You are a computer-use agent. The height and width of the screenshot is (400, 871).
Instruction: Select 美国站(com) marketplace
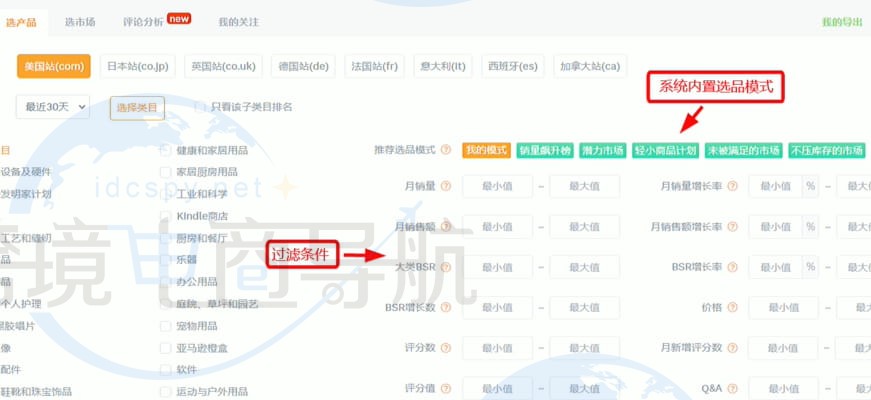click(54, 66)
